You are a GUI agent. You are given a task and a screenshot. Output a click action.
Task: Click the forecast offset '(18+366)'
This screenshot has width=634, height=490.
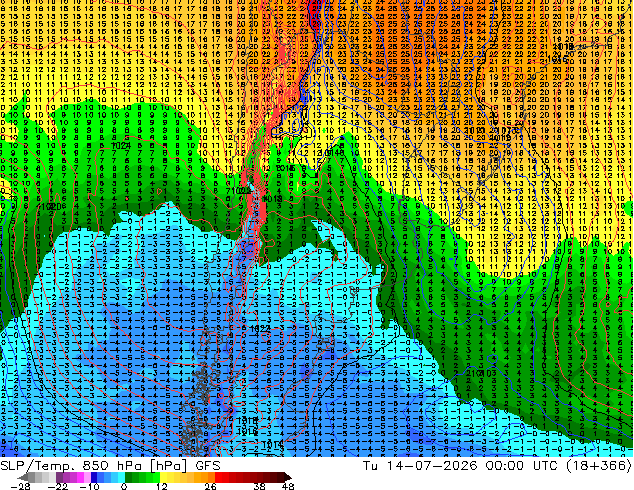click(x=598, y=466)
